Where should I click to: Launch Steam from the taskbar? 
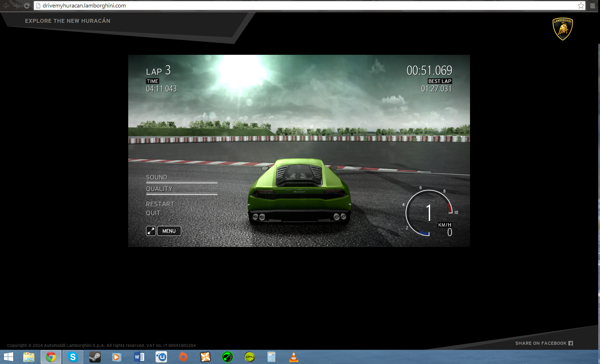tap(95, 357)
